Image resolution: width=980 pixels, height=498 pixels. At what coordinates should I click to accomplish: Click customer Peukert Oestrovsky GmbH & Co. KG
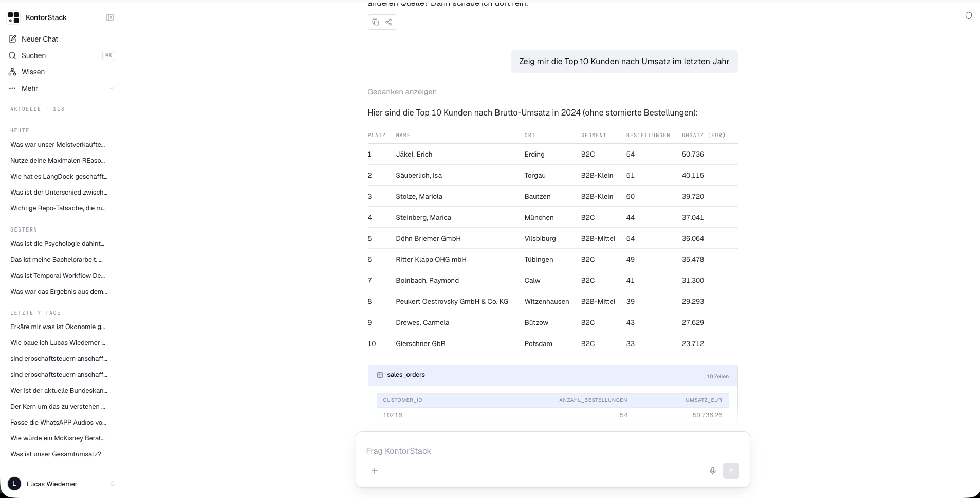pyautogui.click(x=452, y=302)
